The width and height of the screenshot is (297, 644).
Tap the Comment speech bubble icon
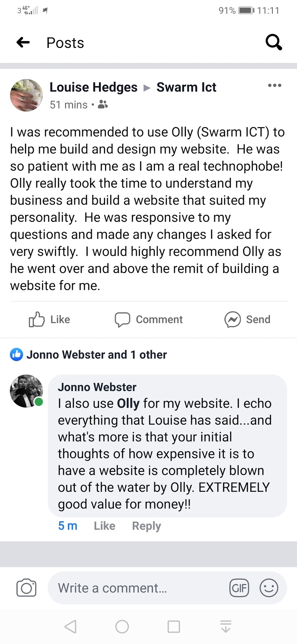click(x=122, y=320)
